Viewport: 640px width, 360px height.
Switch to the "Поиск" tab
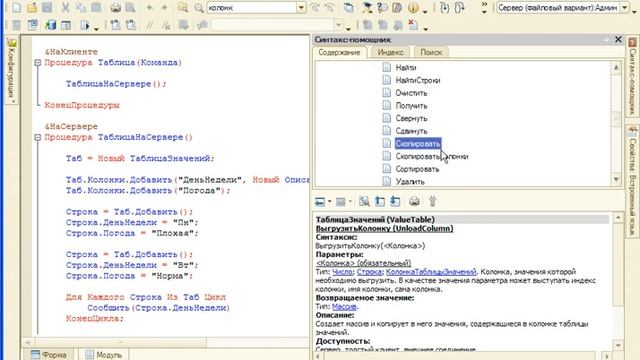coord(431,52)
